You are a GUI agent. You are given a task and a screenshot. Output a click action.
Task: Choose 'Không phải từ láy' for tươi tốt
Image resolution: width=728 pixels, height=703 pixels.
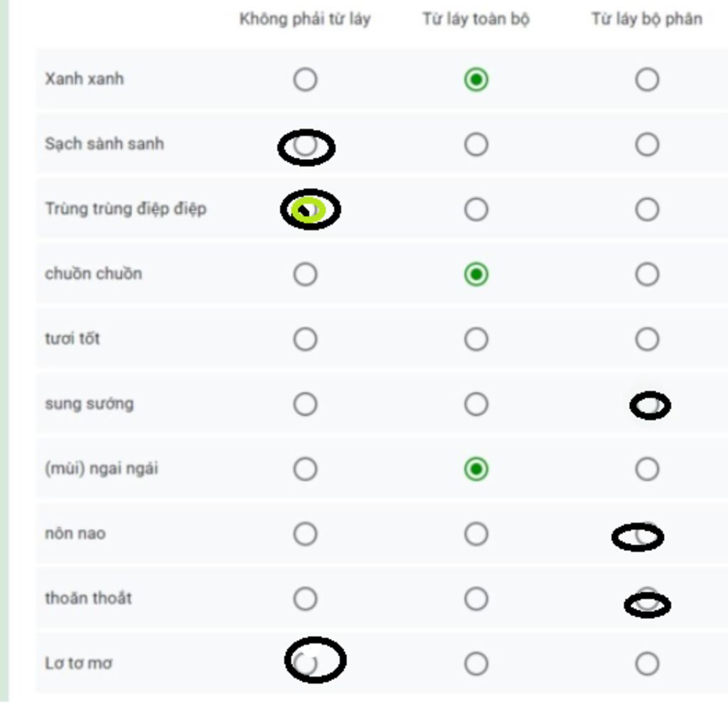coord(305,339)
